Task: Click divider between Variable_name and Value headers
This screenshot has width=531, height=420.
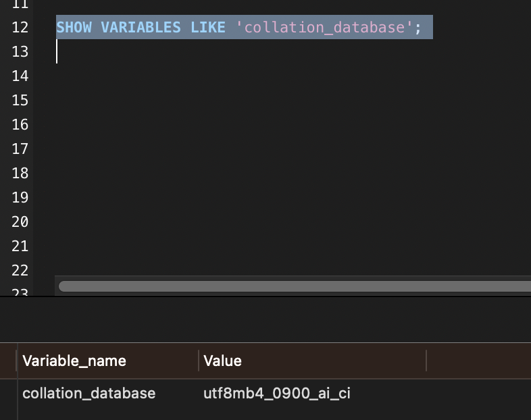Action: click(199, 361)
